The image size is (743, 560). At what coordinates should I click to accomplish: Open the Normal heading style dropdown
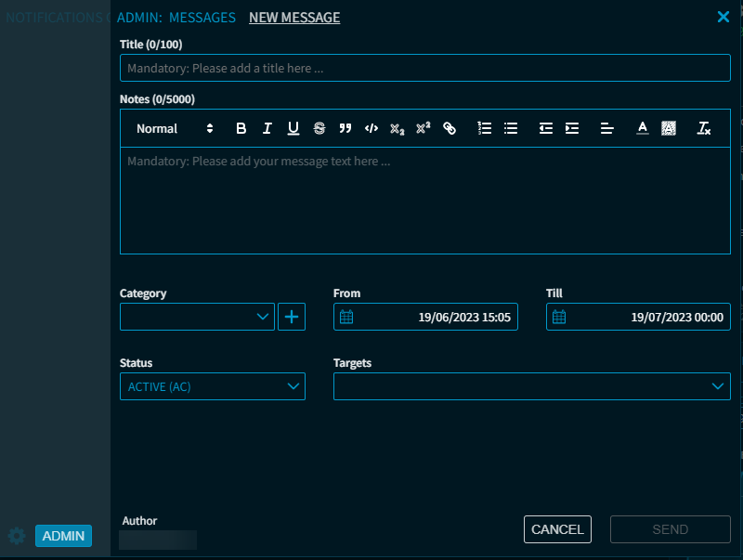(175, 129)
